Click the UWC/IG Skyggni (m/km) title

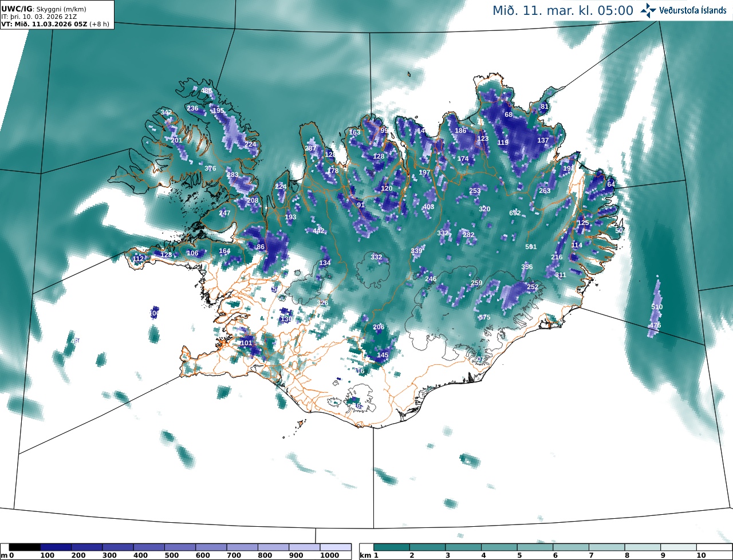point(45,9)
